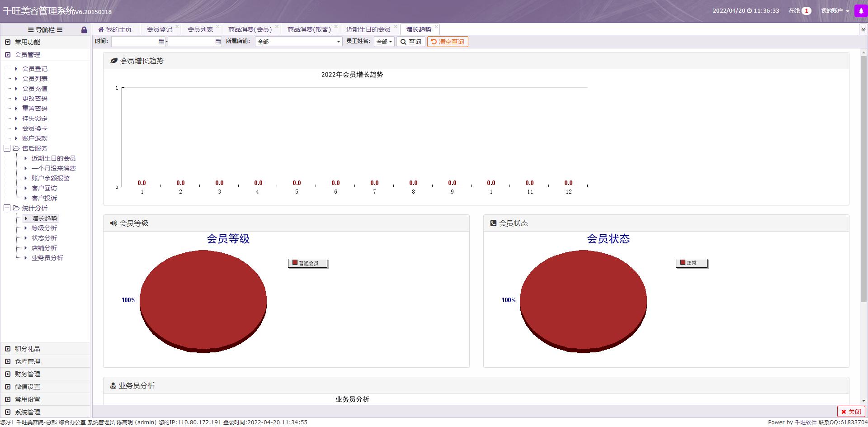Open the tab list chevron at far right
The height and width of the screenshot is (427, 868).
pyautogui.click(x=863, y=29)
